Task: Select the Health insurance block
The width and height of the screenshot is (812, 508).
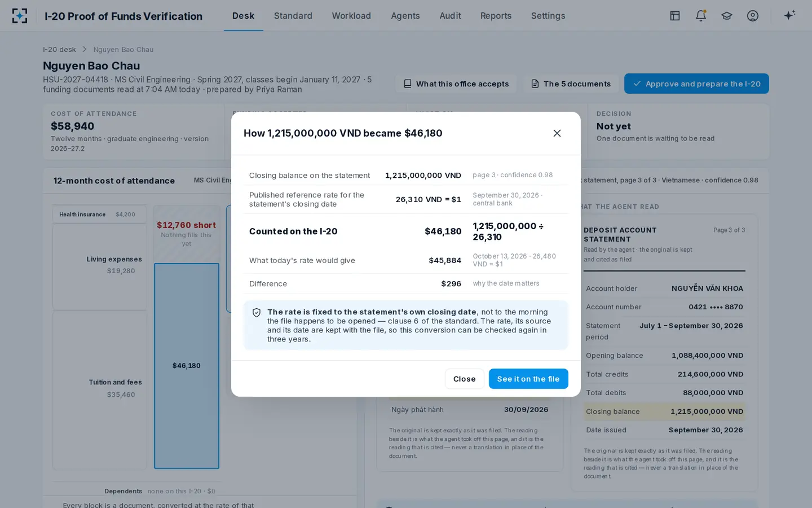Action: [100, 214]
